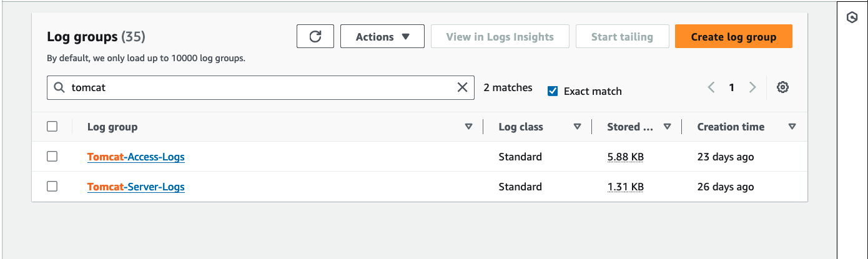868x259 pixels.
Task: Go to next page arrow
Action: tap(752, 87)
